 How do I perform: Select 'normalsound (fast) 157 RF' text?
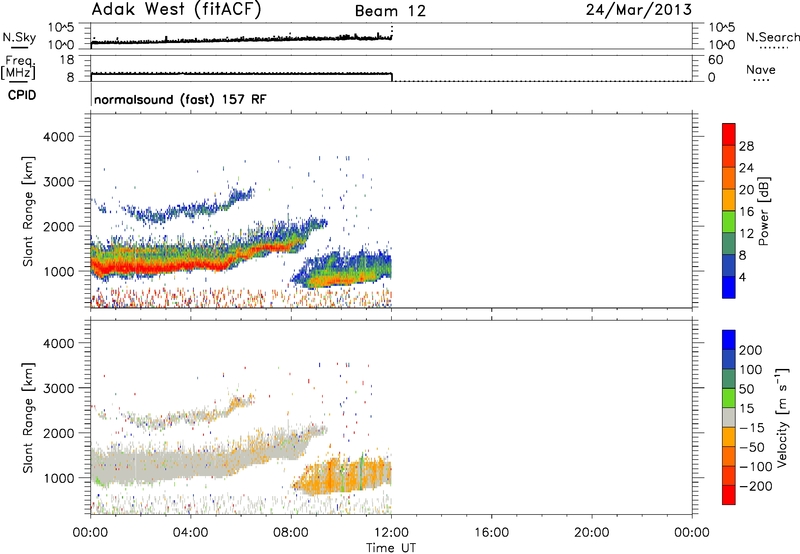[x=180, y=99]
